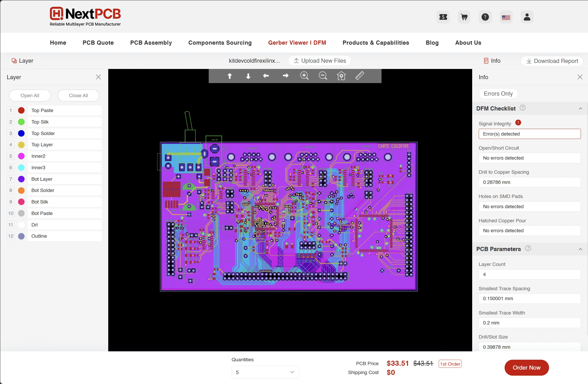Click the Download Report button

pos(552,61)
